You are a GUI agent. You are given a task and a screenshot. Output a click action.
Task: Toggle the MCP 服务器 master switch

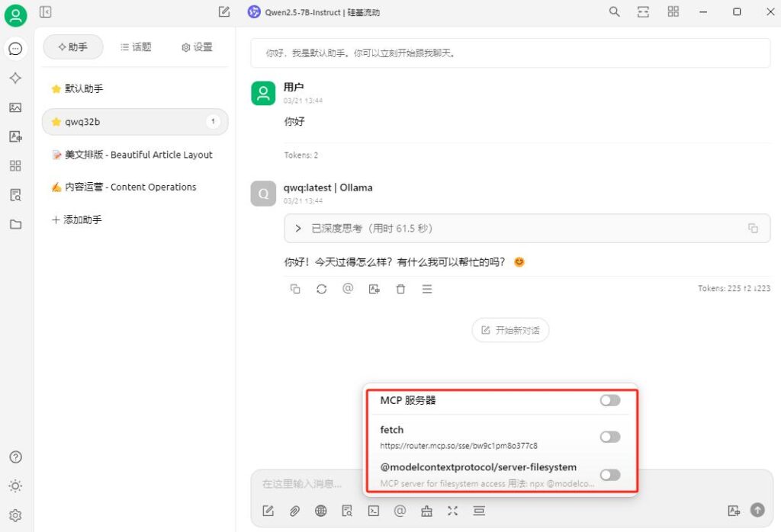609,400
